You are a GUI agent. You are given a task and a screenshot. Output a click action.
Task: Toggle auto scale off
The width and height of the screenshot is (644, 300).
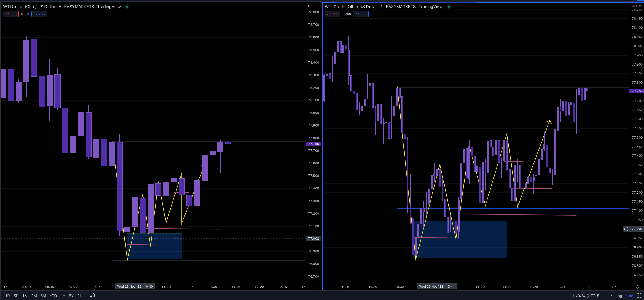point(629,296)
